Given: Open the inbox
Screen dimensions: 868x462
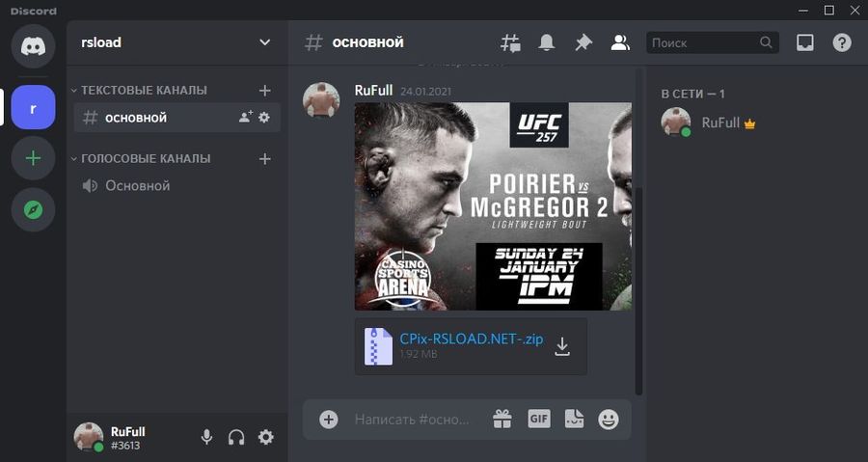Looking at the screenshot, I should coord(805,43).
